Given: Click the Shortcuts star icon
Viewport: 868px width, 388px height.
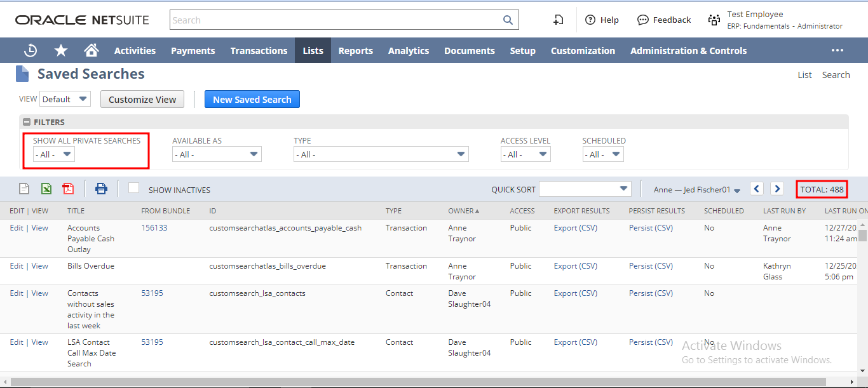Looking at the screenshot, I should [61, 51].
